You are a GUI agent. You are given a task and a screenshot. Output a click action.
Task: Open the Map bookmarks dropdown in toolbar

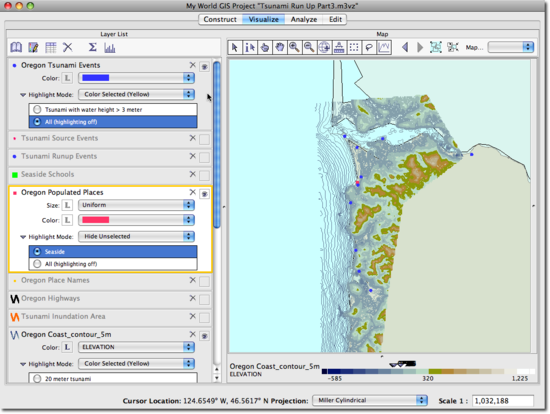point(511,47)
